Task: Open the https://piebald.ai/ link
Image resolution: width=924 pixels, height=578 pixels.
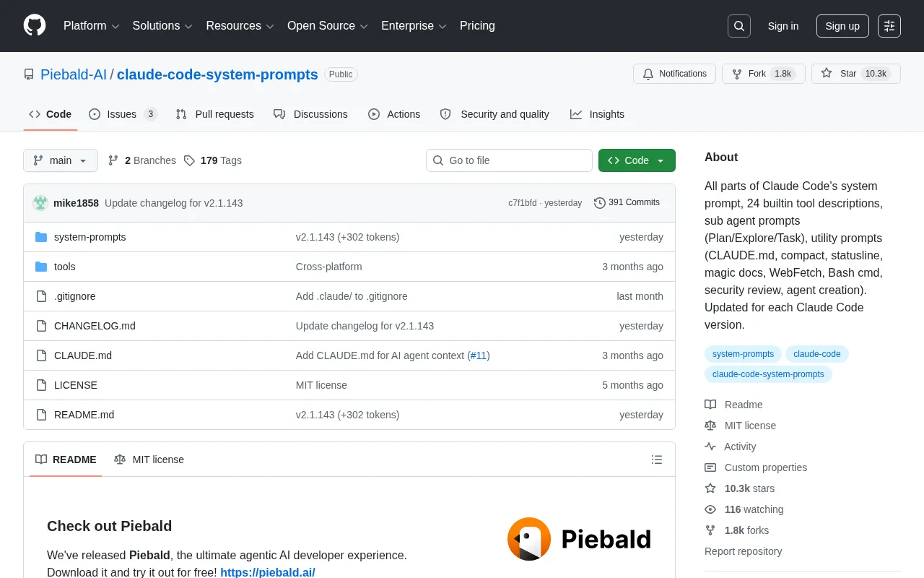Action: [268, 572]
